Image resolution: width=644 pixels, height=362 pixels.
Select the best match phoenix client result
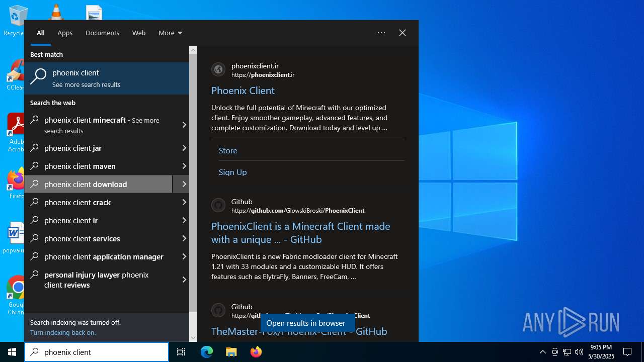[x=107, y=78]
